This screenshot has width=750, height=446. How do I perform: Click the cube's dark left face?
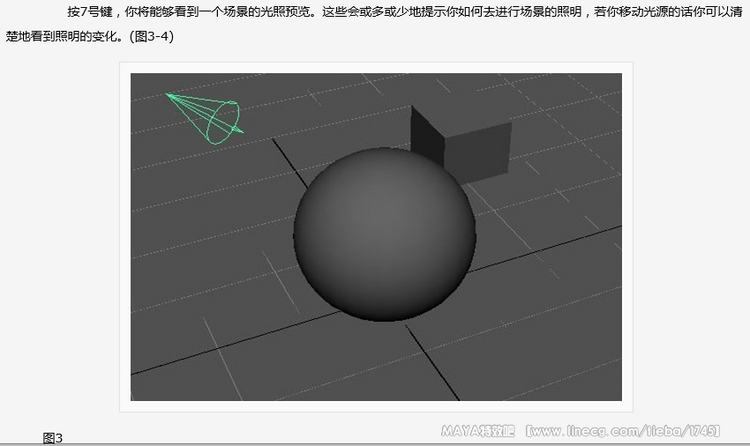coord(425,140)
